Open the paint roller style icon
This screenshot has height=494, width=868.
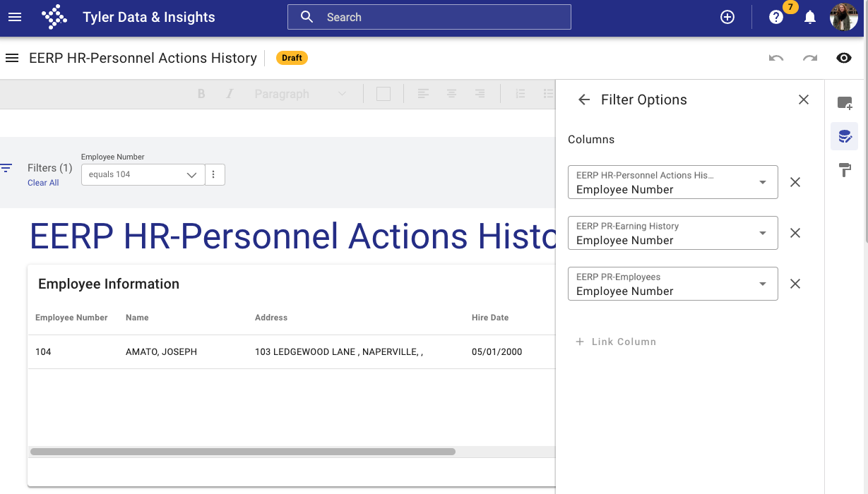click(x=845, y=170)
